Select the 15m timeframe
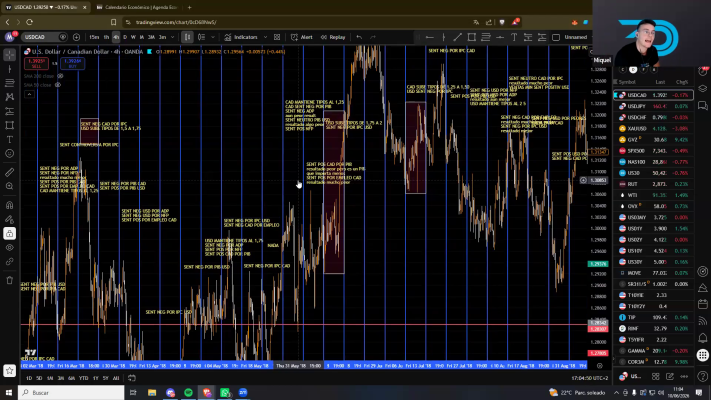This screenshot has width=711, height=400. [x=94, y=37]
